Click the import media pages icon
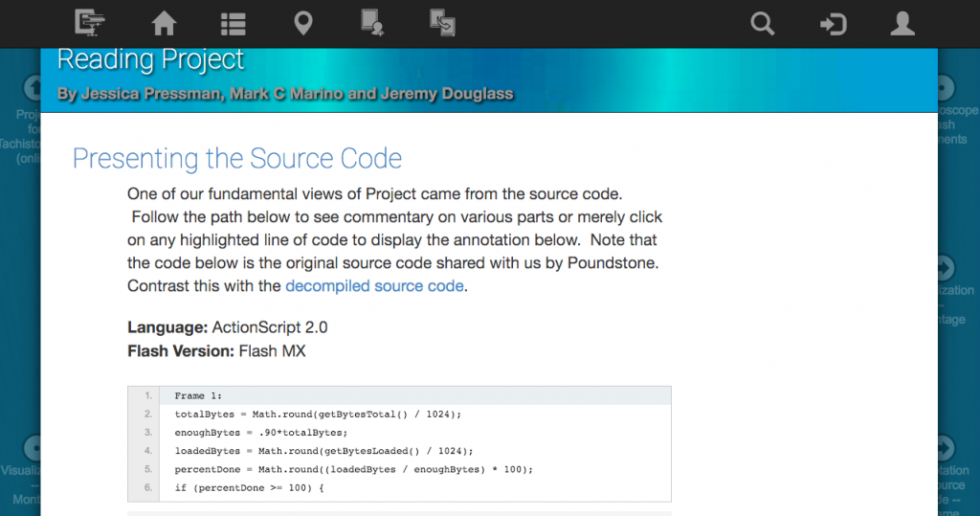The height and width of the screenshot is (516, 980). [x=442, y=23]
